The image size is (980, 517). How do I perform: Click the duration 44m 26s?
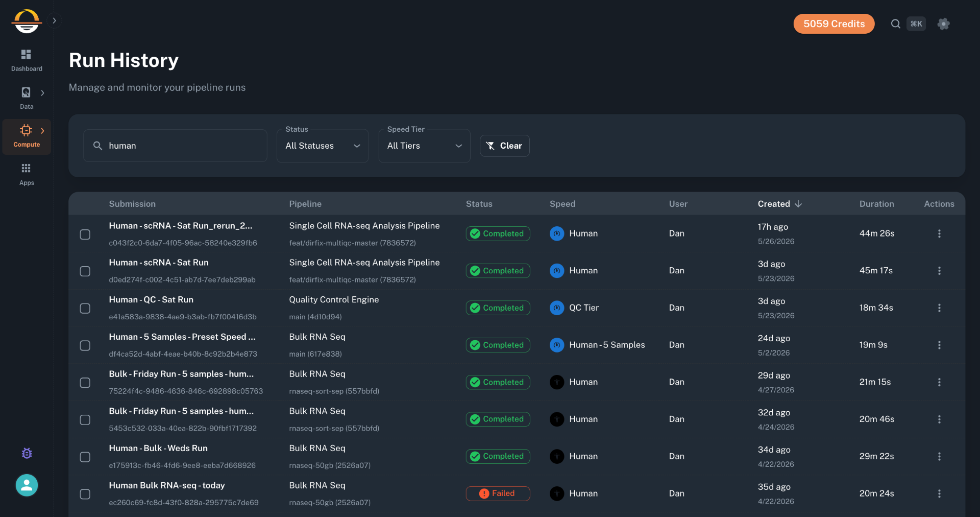(x=876, y=233)
